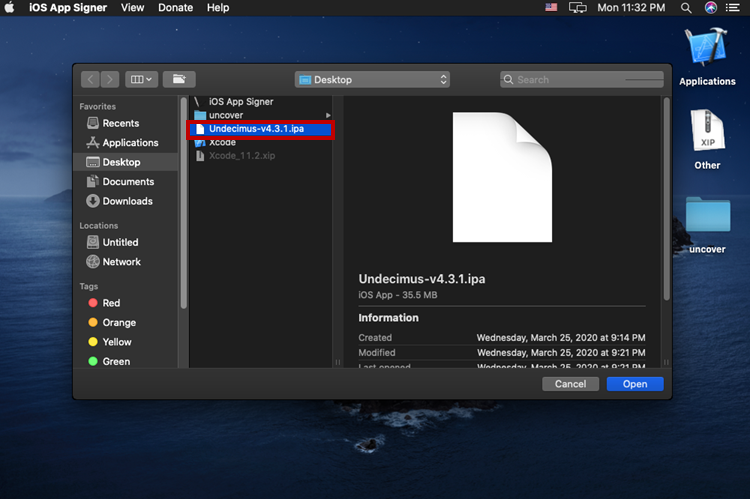Click the back navigation arrow
Screen dimensions: 750x500
pyautogui.click(x=90, y=79)
